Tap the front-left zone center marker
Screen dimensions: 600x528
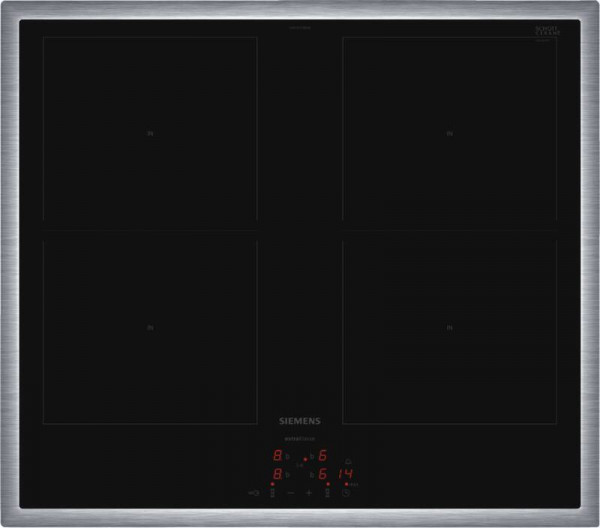150,327
